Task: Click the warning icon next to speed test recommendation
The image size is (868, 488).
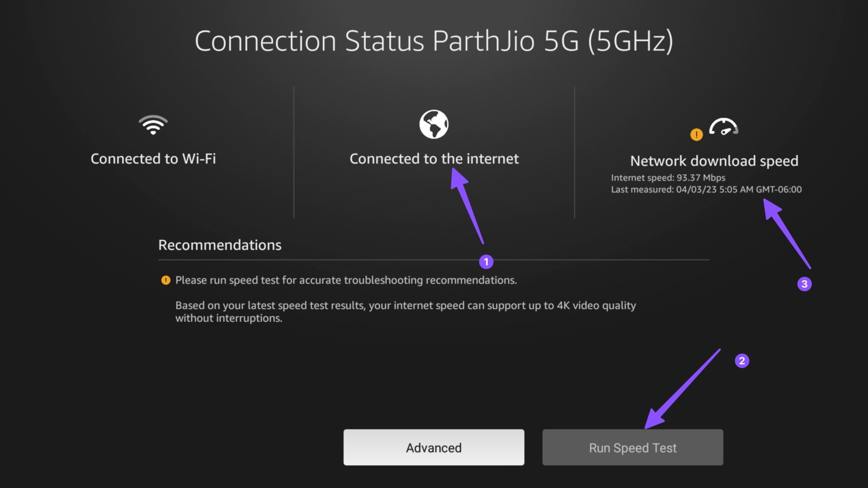Action: (166, 280)
